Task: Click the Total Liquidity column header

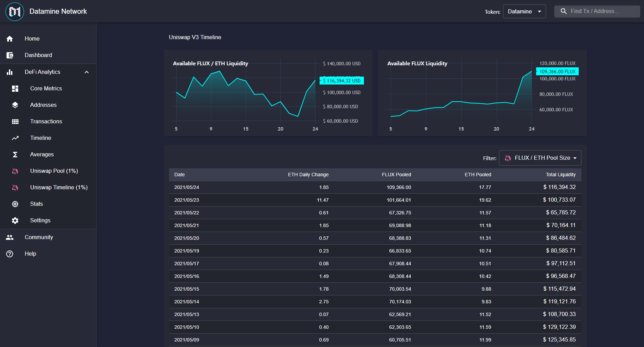Action: coord(561,175)
